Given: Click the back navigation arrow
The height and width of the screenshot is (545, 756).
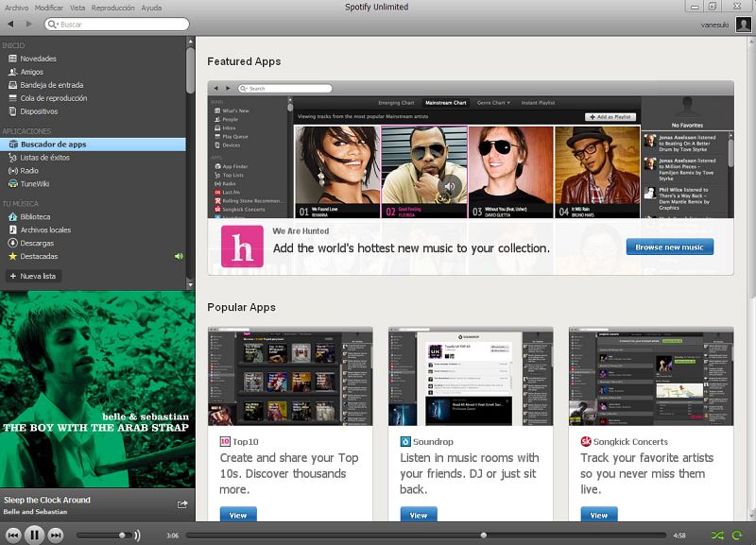Looking at the screenshot, I should pos(10,24).
